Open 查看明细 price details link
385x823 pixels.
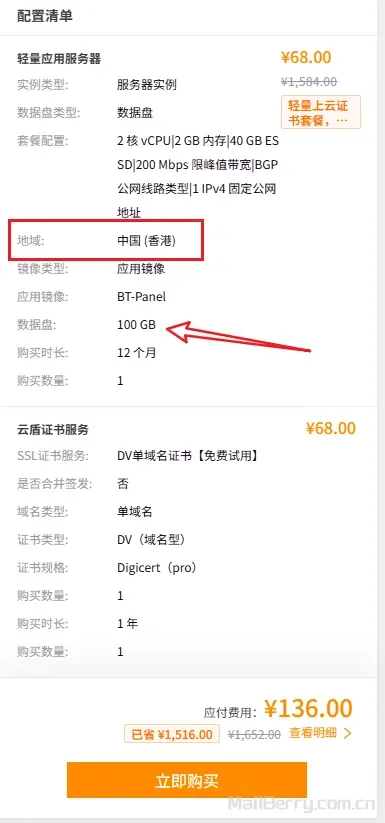[313, 733]
